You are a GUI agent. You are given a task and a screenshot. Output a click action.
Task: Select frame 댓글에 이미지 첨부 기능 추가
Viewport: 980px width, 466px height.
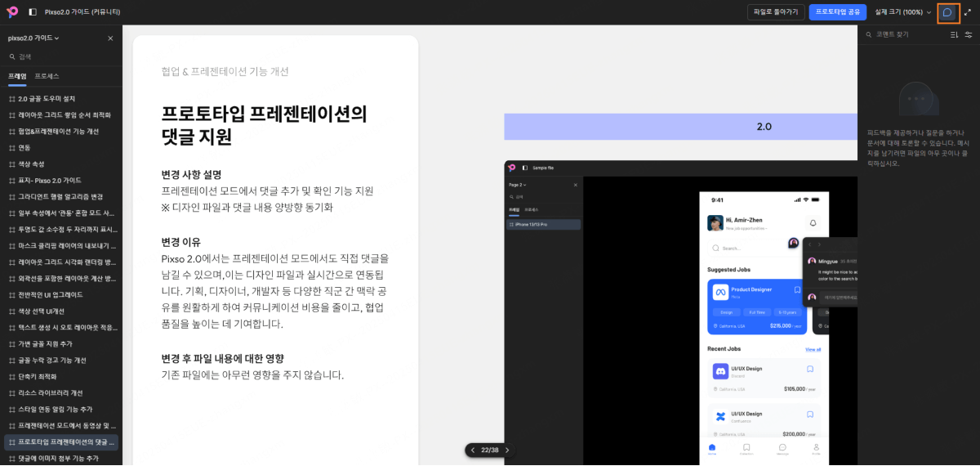tap(61, 458)
